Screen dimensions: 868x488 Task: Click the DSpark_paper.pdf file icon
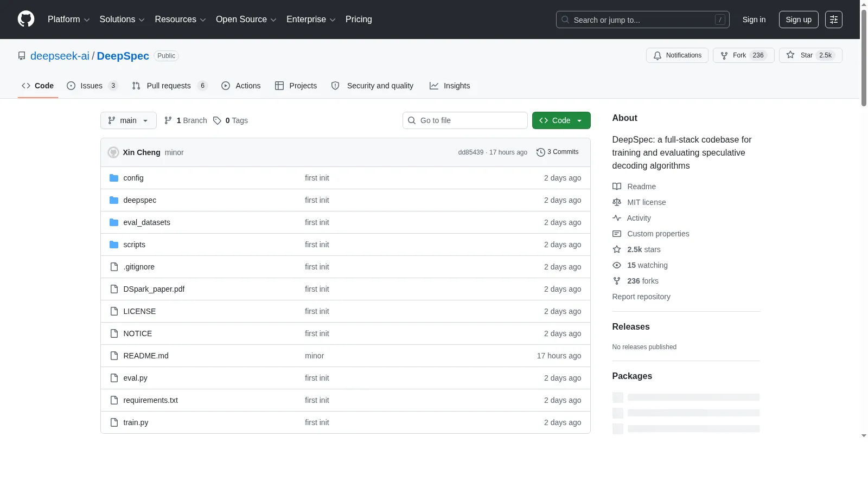click(x=114, y=289)
